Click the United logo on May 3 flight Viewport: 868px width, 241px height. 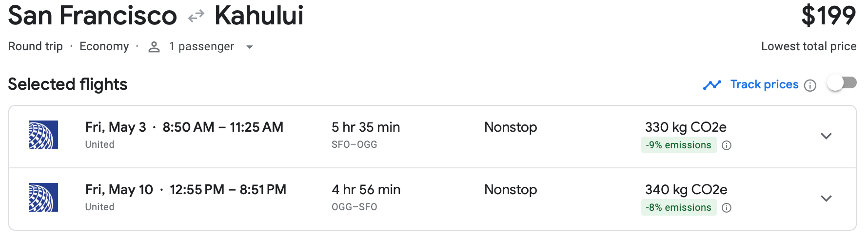[43, 135]
